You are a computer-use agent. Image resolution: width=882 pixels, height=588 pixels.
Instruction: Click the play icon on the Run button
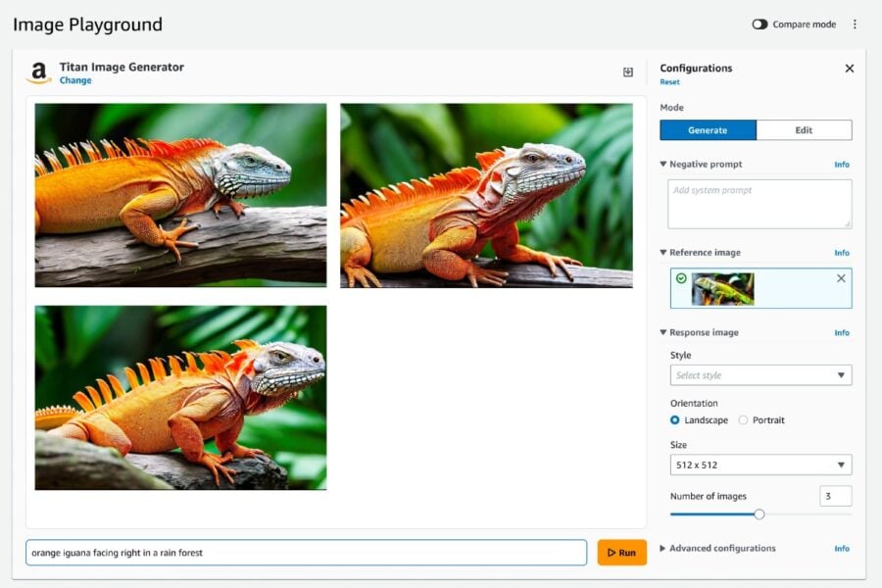(x=612, y=553)
